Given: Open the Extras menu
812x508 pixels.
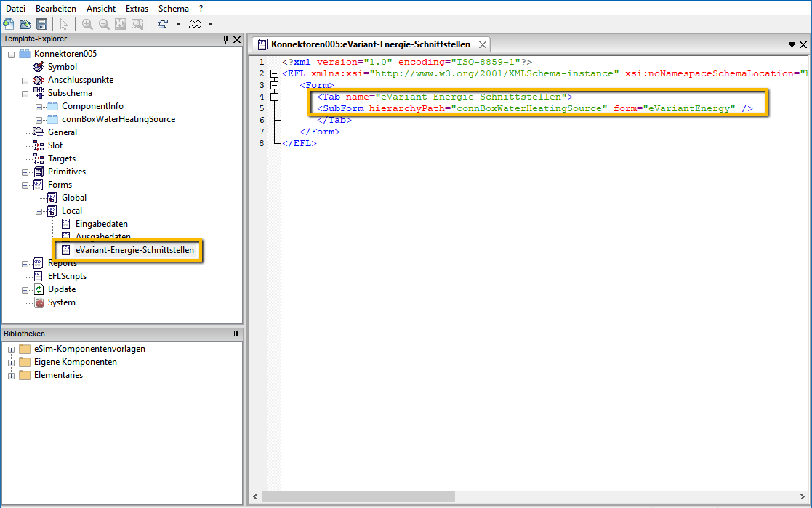Looking at the screenshot, I should tap(137, 8).
